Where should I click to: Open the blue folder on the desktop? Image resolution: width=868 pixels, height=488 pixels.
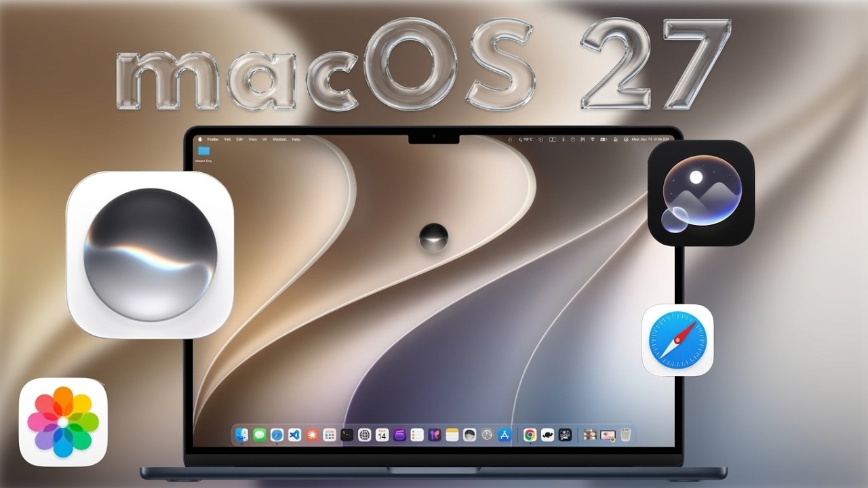[203, 150]
